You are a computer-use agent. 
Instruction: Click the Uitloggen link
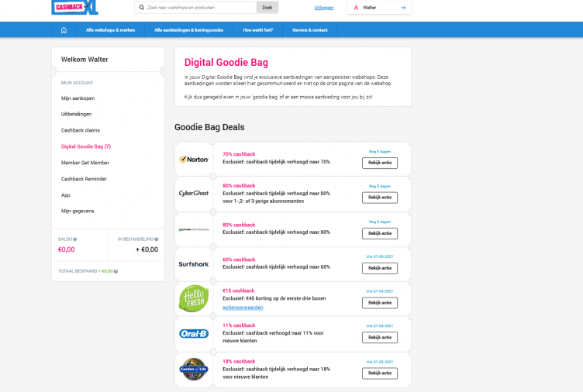pos(324,8)
